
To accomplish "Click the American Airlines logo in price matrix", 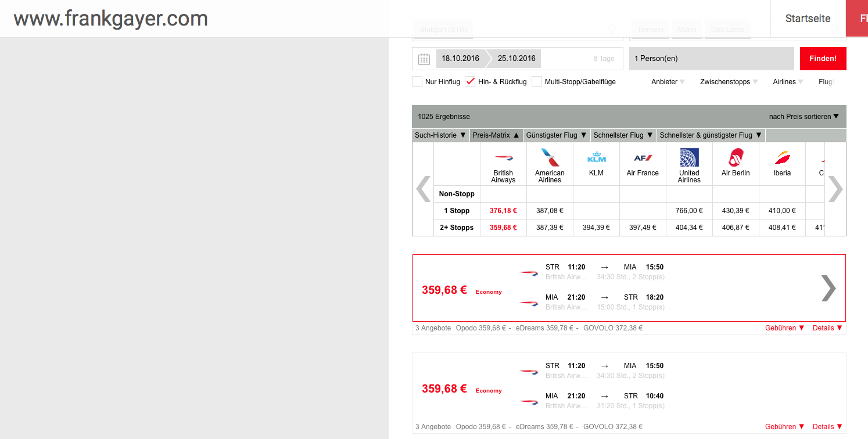I will pyautogui.click(x=550, y=157).
